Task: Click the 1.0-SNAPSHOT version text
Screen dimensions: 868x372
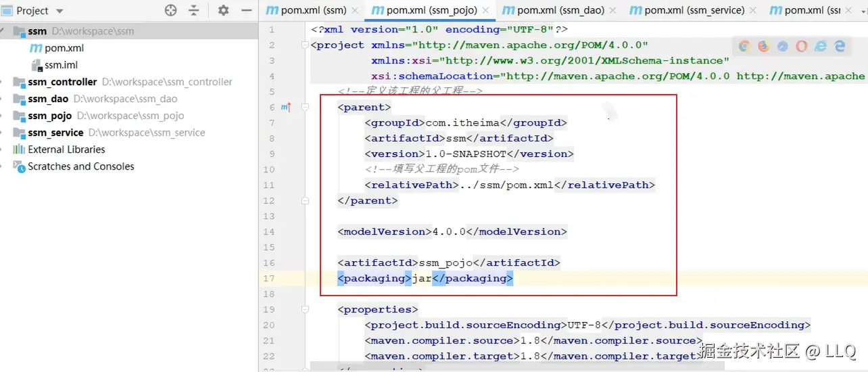Action: coord(466,154)
